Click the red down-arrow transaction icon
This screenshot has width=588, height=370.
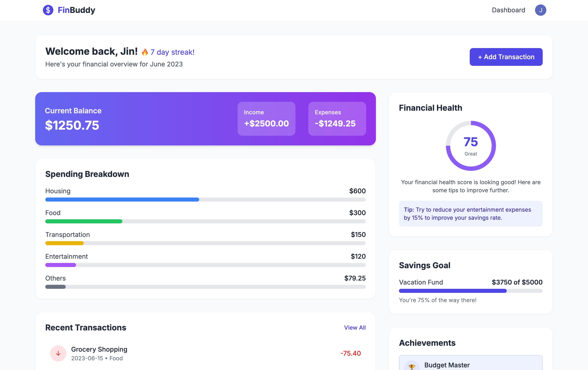click(x=58, y=353)
